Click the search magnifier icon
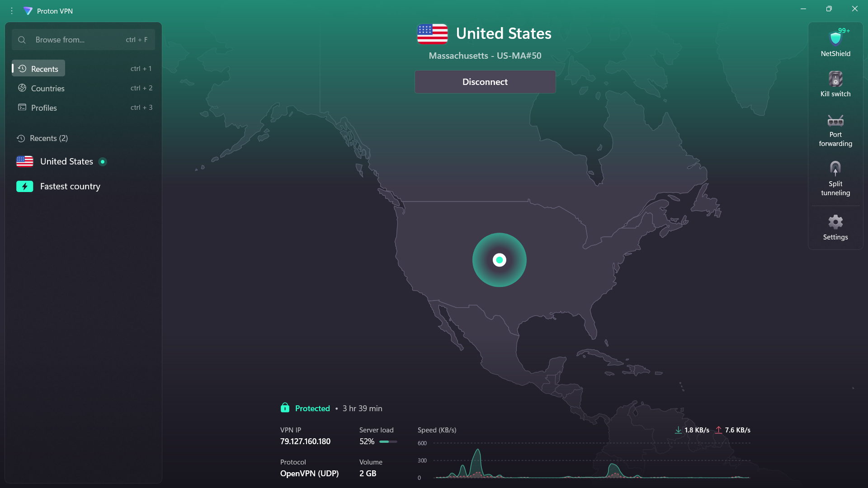 tap(22, 40)
